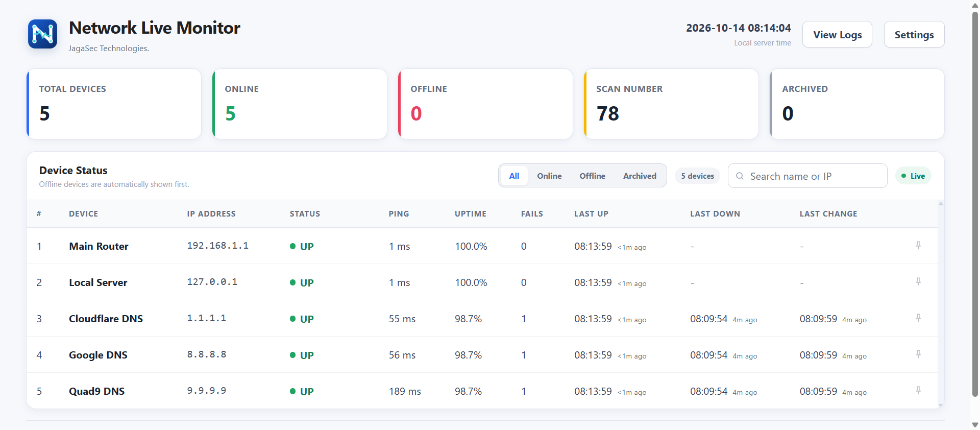Screen dimensions: 980x430
Task: Click the Device Status heading
Action: 73,171
